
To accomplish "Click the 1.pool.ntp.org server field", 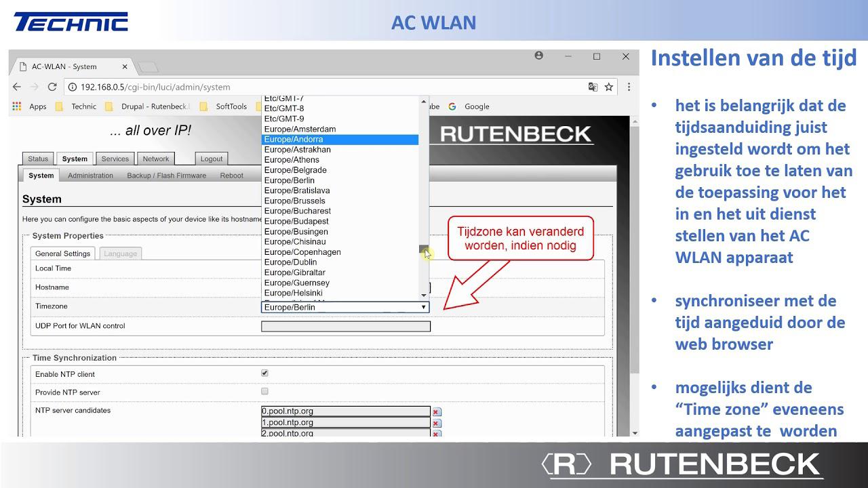I will pyautogui.click(x=346, y=422).
